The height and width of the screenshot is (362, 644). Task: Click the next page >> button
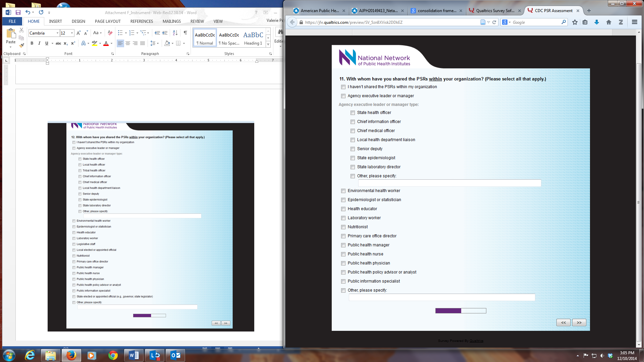click(579, 322)
